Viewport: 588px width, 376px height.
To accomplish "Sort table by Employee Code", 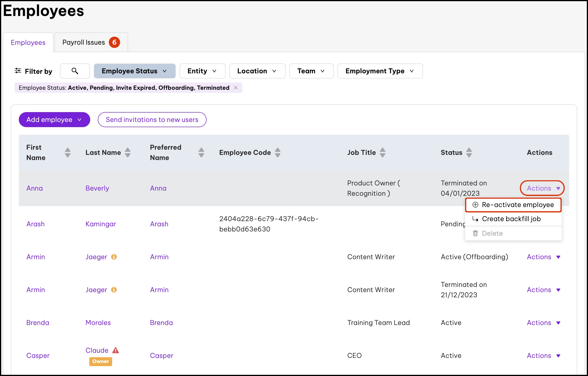I will coord(277,153).
